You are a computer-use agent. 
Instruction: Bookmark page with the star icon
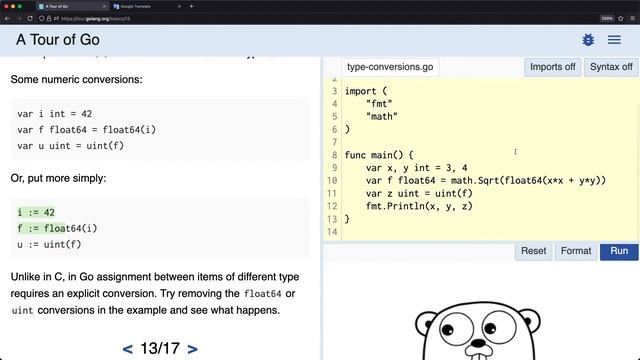(x=621, y=18)
